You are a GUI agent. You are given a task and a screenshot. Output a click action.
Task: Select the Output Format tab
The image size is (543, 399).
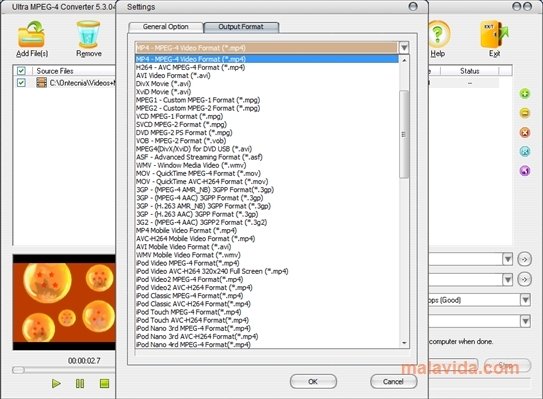241,27
